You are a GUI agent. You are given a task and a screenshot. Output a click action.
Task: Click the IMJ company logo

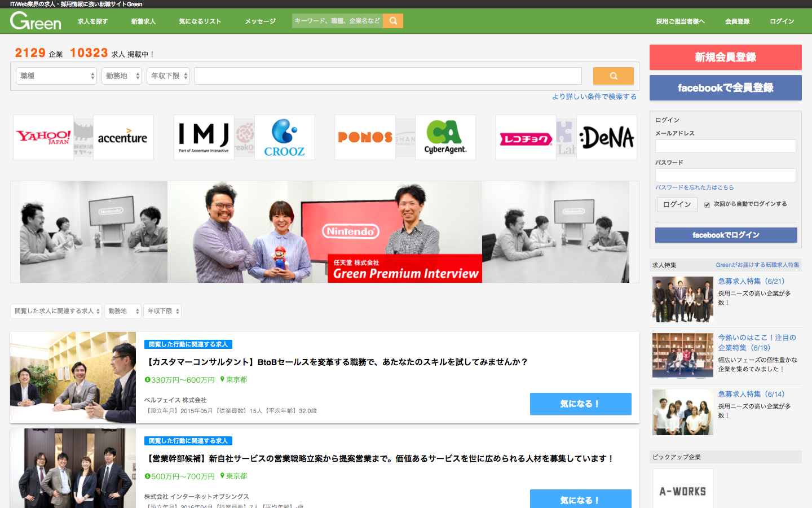coord(204,137)
